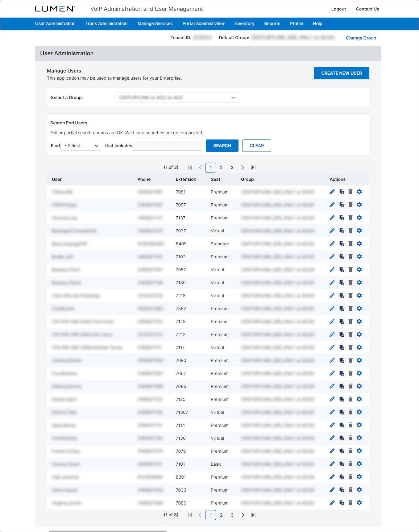Image resolution: width=419 pixels, height=532 pixels.
Task: Click Change Group link
Action: (361, 38)
